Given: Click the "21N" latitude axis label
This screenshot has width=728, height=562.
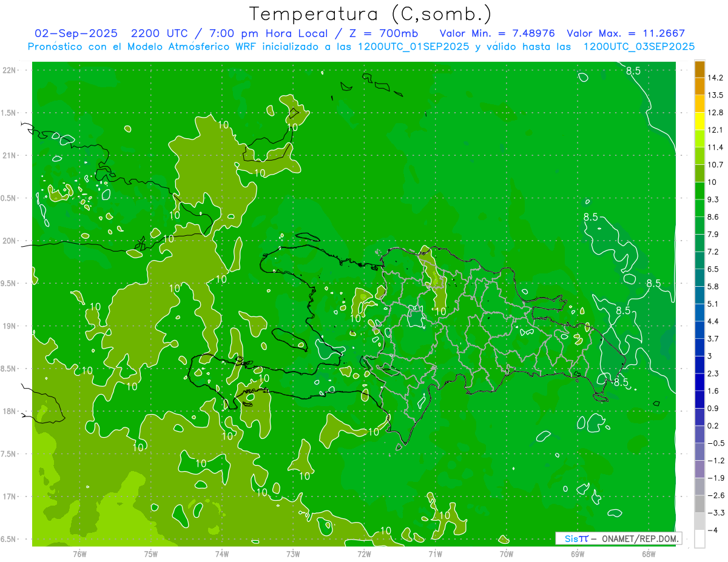Looking at the screenshot, I should [x=10, y=155].
